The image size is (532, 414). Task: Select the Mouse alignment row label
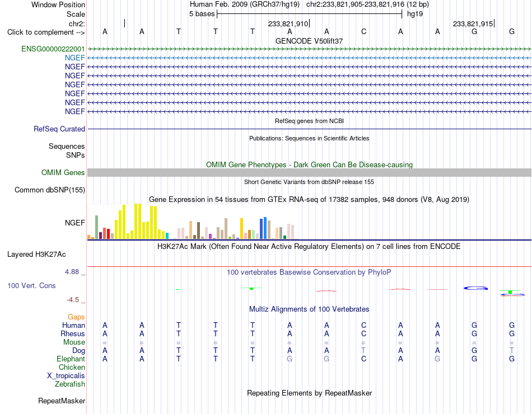[x=74, y=342]
